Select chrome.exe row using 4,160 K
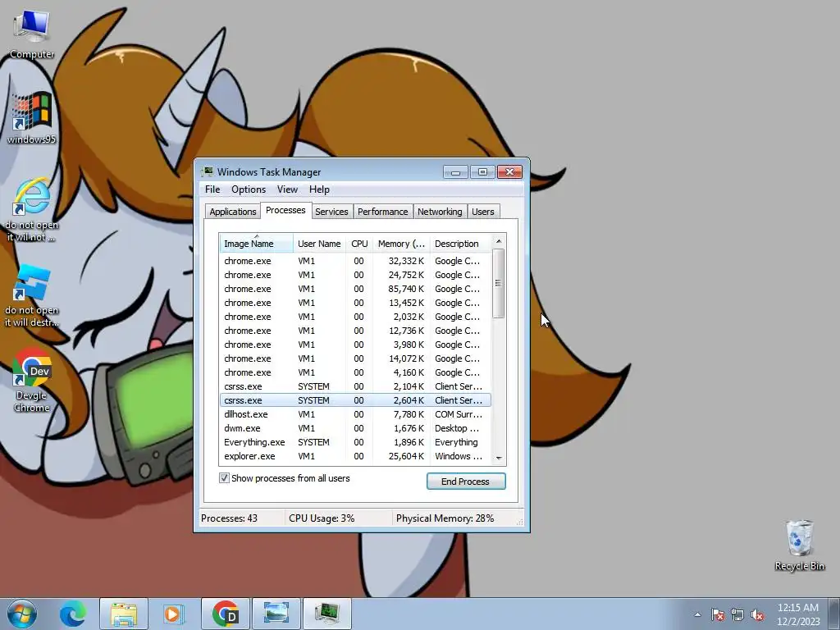 coord(355,372)
